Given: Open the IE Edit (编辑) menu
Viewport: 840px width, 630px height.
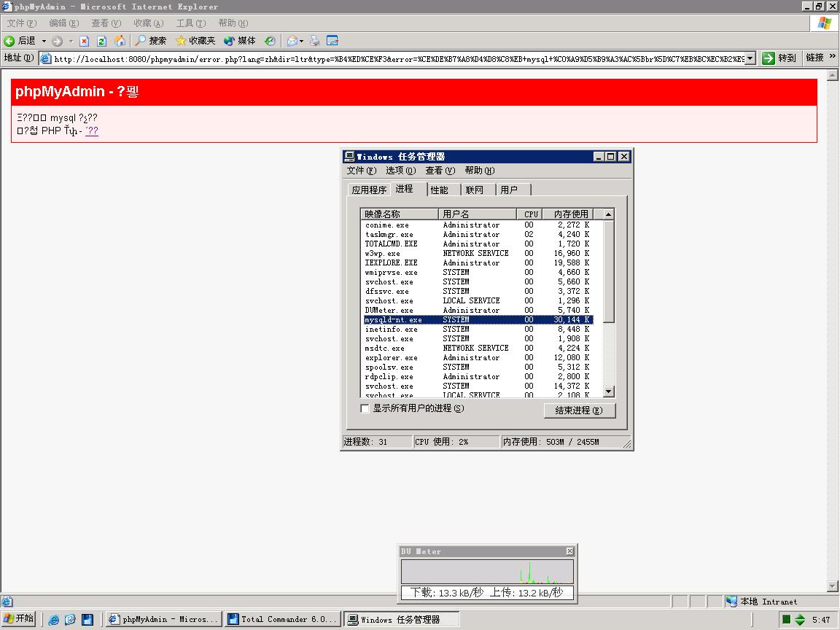Looking at the screenshot, I should pos(63,23).
